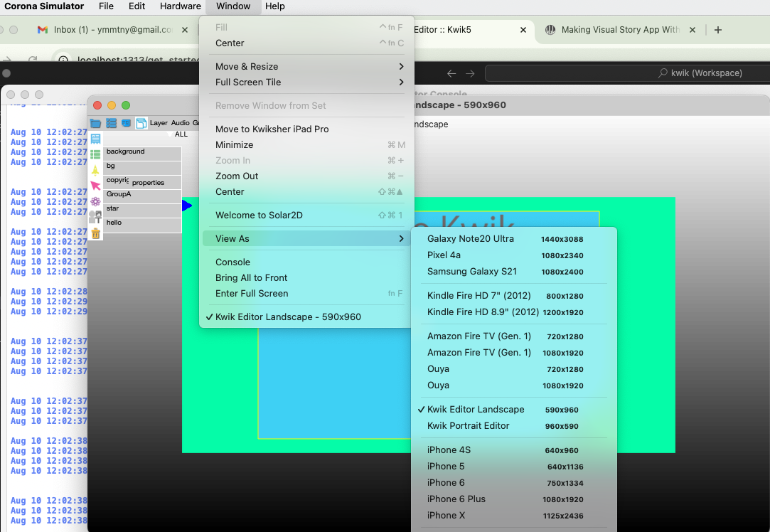Choose Center with fn C shortcut
The image size is (770, 532).
point(307,43)
